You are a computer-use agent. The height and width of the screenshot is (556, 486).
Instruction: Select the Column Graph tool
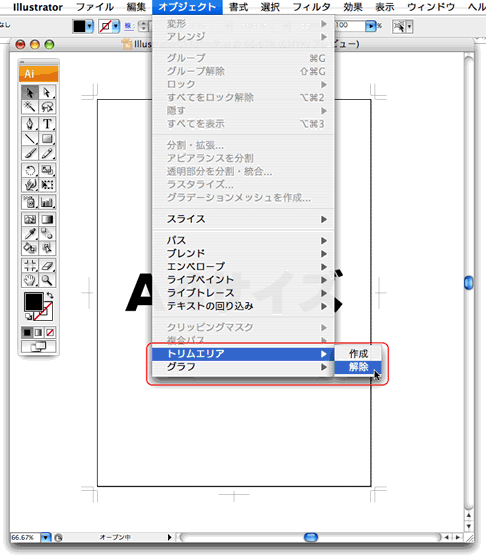[47, 202]
